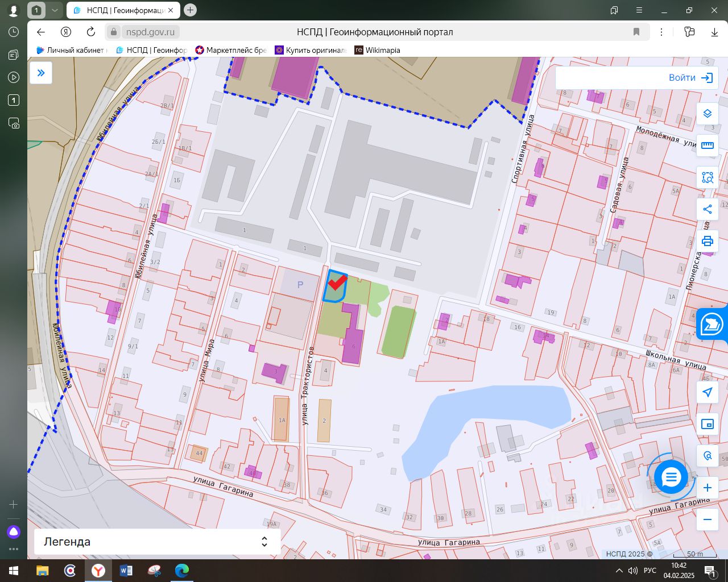The width and height of the screenshot is (728, 582).
Task: Activate the search-by-area tool
Action: click(x=707, y=177)
